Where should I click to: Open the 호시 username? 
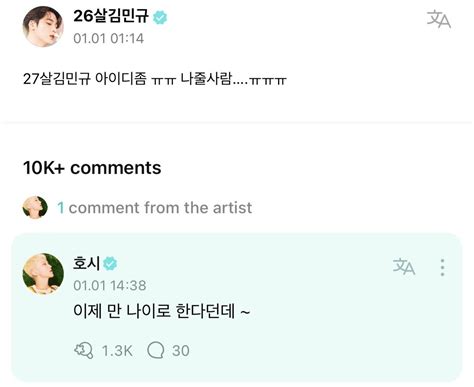pyautogui.click(x=87, y=263)
